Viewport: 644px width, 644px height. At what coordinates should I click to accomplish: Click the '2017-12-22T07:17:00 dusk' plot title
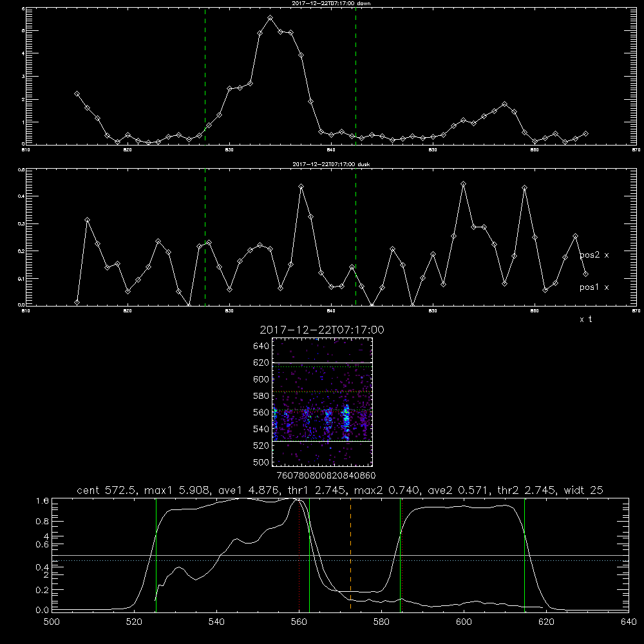pos(331,164)
